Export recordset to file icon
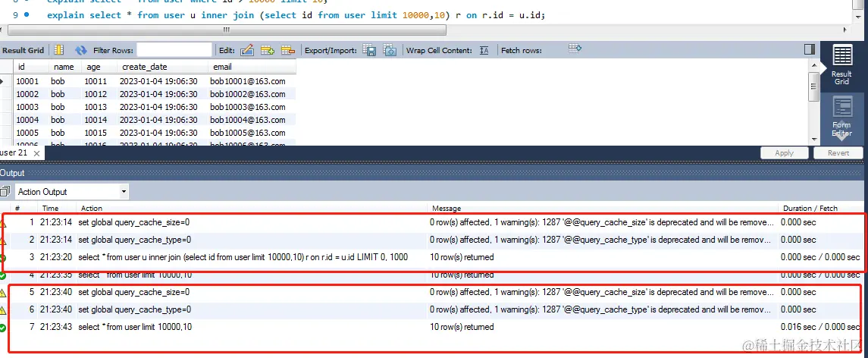Screen dimensions: 868x358 click(369, 50)
